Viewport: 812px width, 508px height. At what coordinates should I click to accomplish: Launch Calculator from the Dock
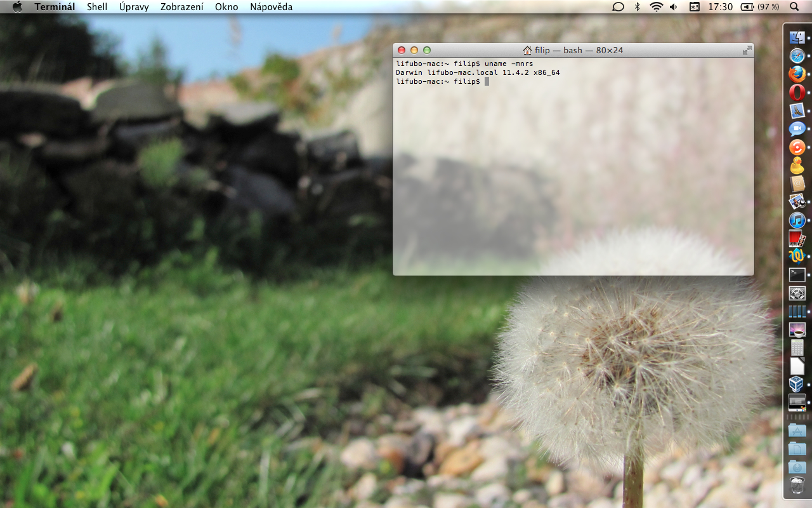point(797,348)
